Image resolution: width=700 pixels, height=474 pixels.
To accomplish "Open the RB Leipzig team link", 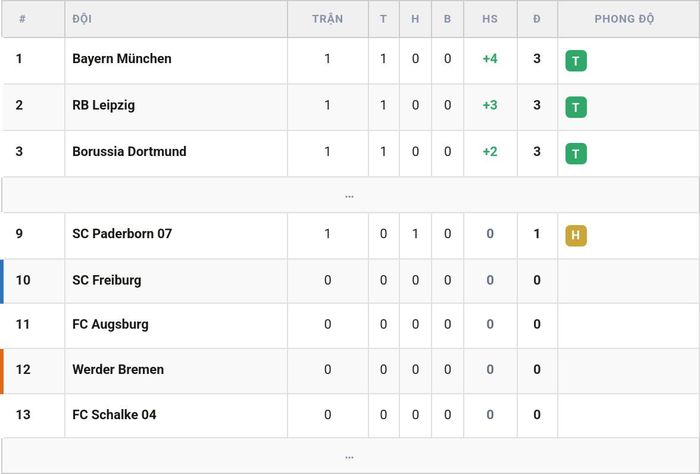I will pos(104,105).
